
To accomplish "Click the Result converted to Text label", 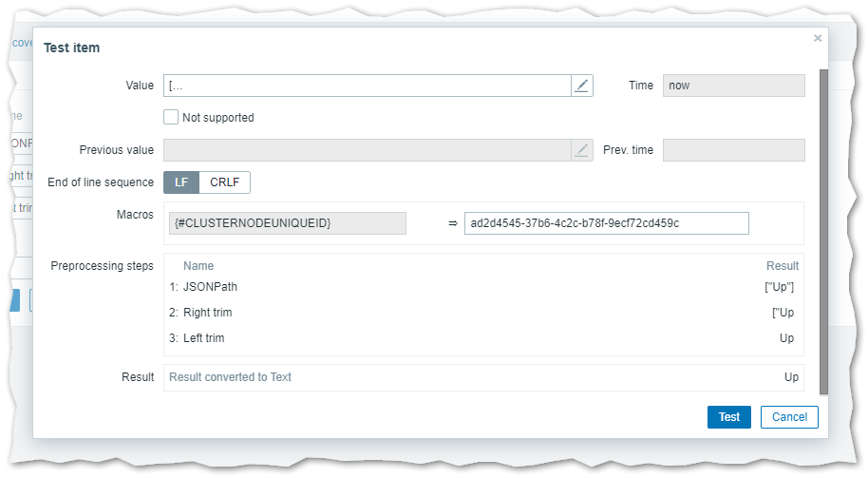I will (x=230, y=377).
